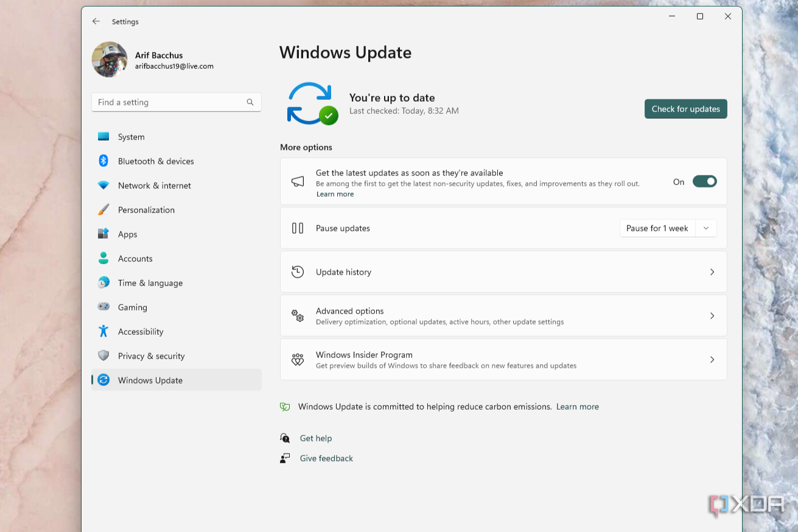
Task: Click the Get help headset icon
Action: pos(285,438)
